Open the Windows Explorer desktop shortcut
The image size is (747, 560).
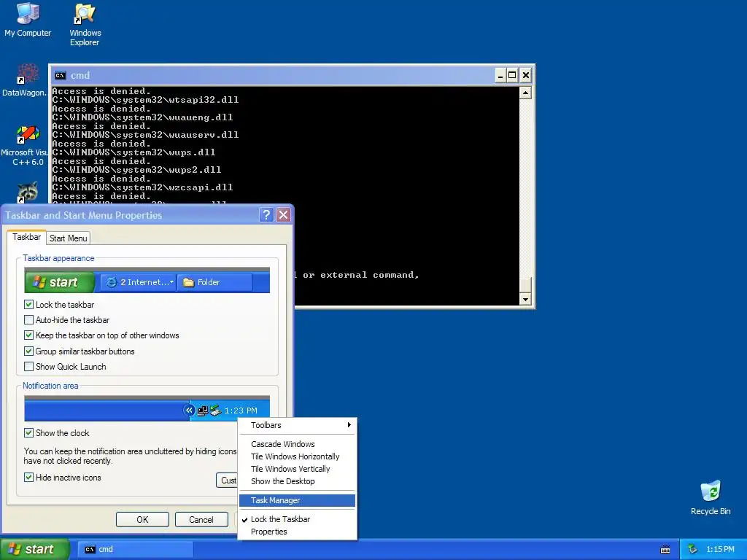tap(85, 25)
